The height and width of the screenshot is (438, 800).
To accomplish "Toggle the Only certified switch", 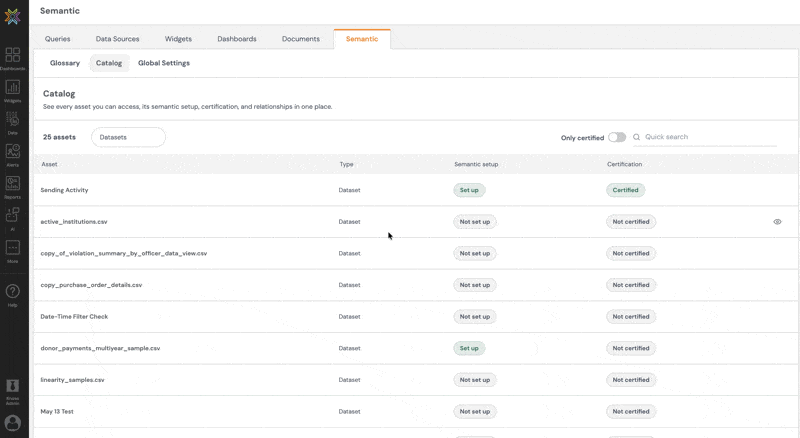I will pyautogui.click(x=617, y=137).
